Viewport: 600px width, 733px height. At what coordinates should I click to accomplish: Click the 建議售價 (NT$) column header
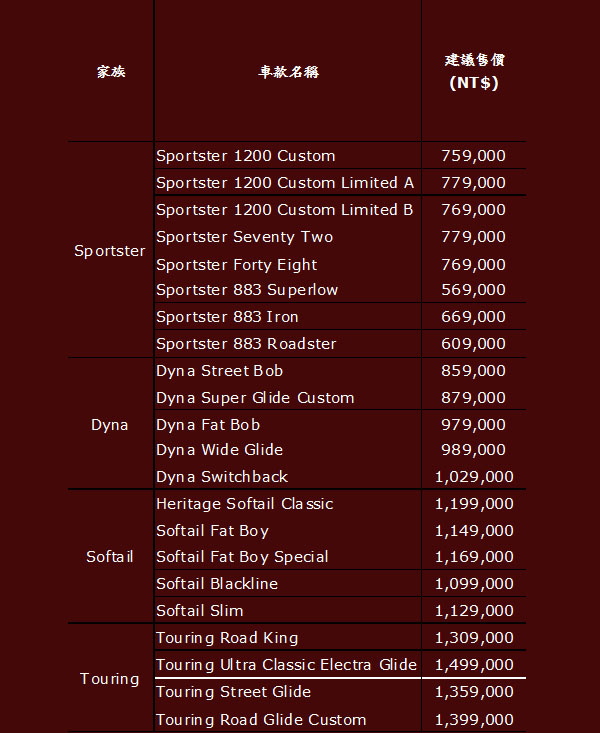tap(474, 72)
